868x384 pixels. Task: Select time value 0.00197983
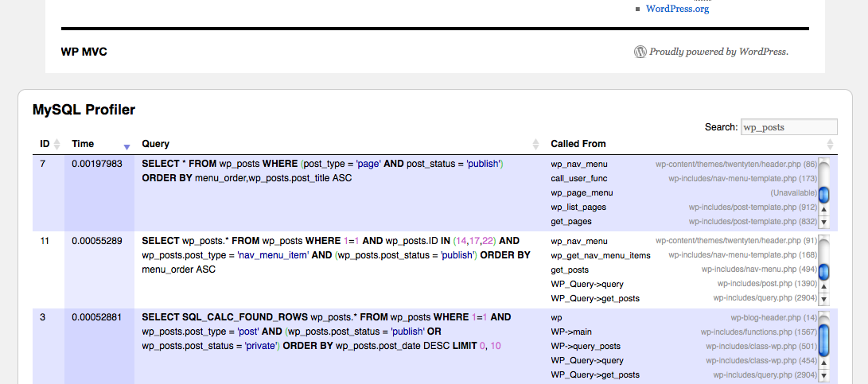pyautogui.click(x=97, y=164)
